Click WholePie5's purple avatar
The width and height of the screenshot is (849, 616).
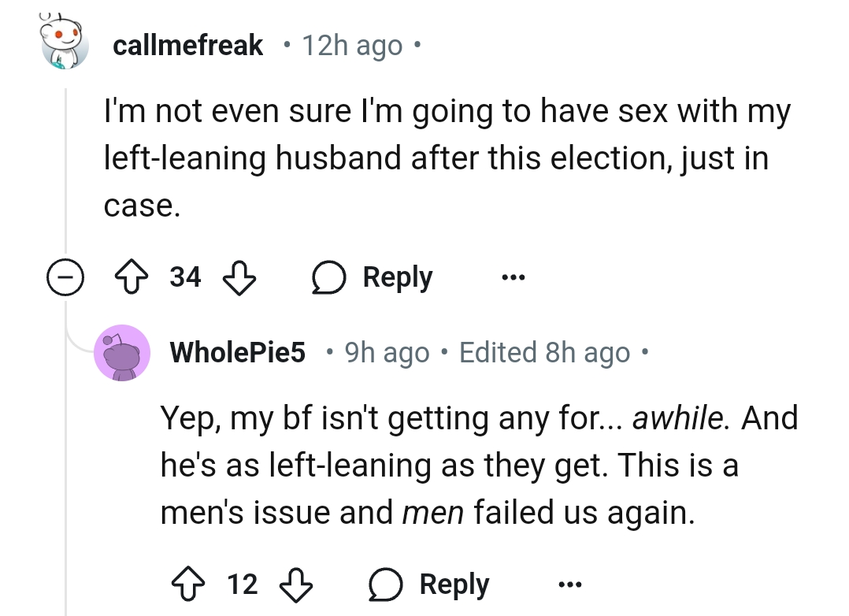click(x=122, y=352)
